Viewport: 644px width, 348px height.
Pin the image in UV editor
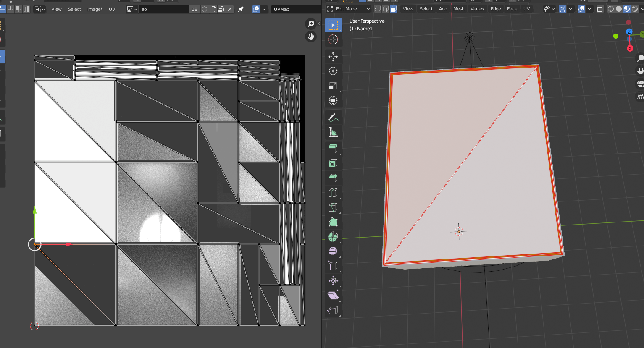241,9
